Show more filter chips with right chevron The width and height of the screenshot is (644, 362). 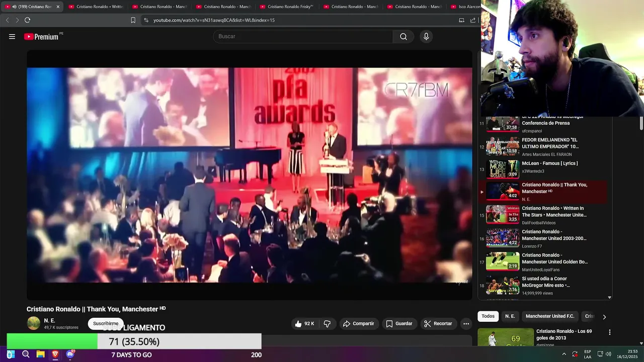pyautogui.click(x=604, y=317)
